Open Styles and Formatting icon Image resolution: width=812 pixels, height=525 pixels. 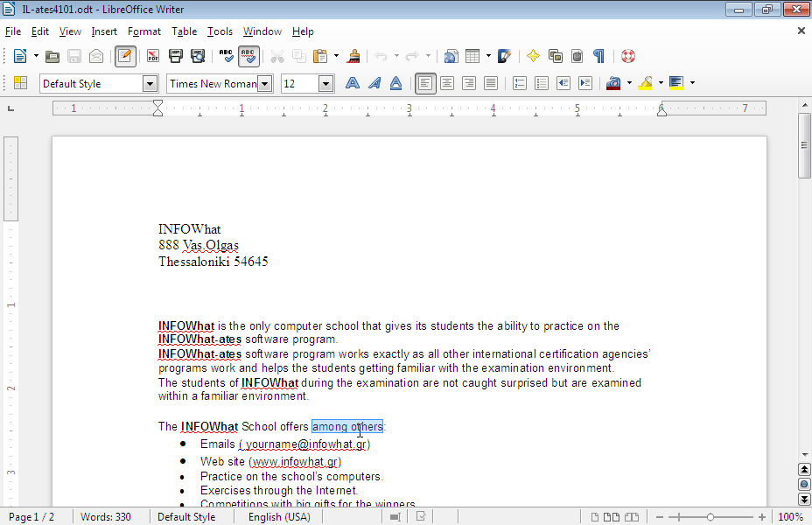coord(20,83)
